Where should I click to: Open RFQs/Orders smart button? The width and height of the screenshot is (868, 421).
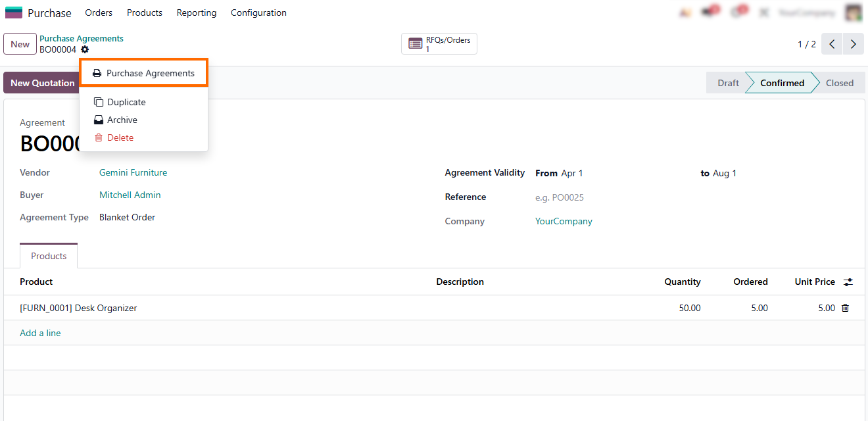tap(439, 44)
